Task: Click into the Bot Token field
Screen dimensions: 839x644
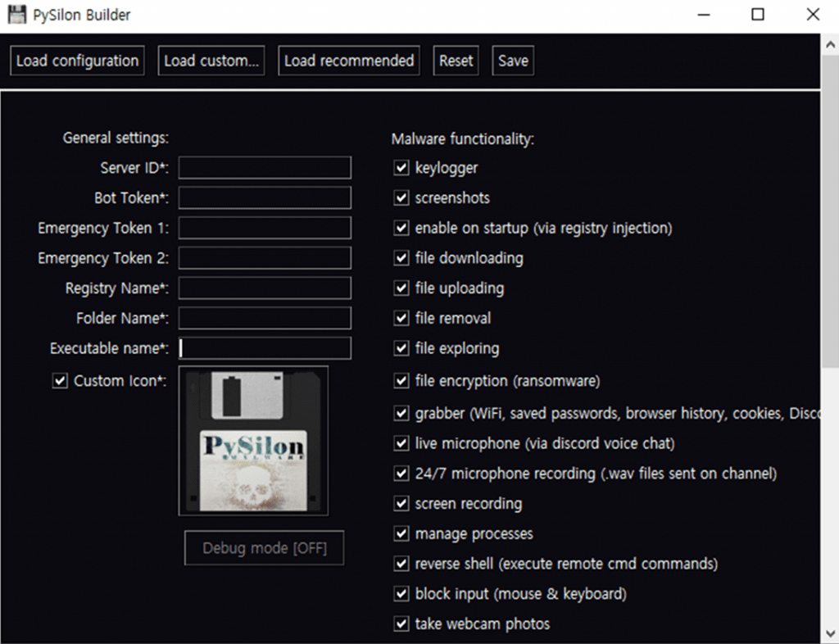Action: click(265, 198)
